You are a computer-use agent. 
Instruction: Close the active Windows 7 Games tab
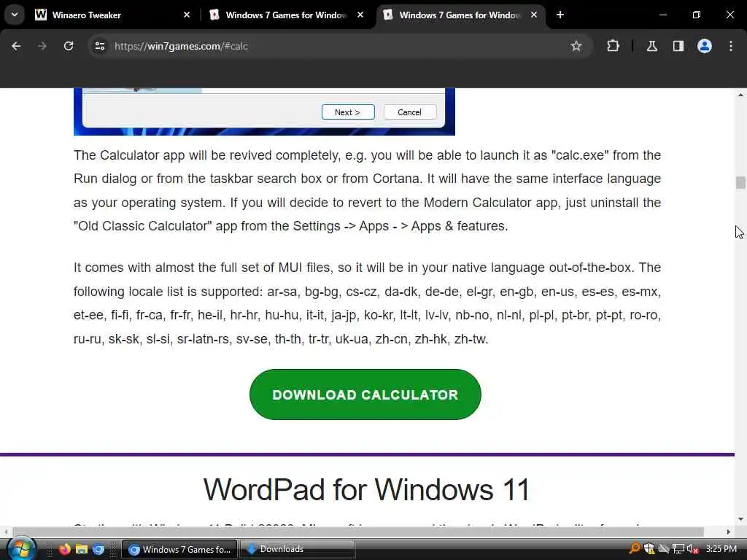(x=534, y=15)
